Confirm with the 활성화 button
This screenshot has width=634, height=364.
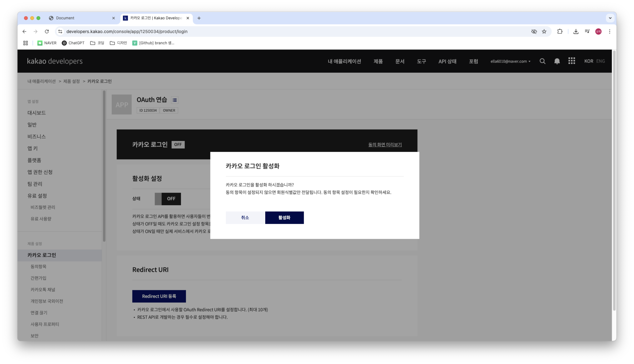284,218
